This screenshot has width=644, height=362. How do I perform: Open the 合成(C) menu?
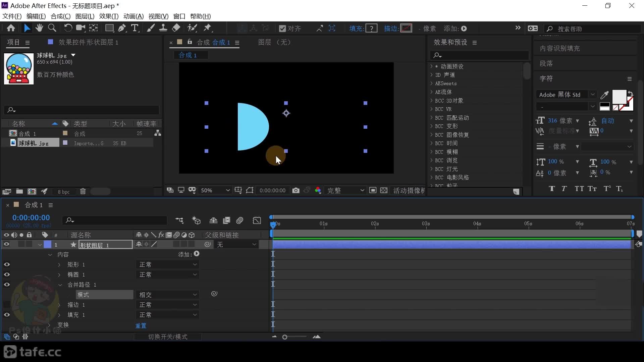60,16
